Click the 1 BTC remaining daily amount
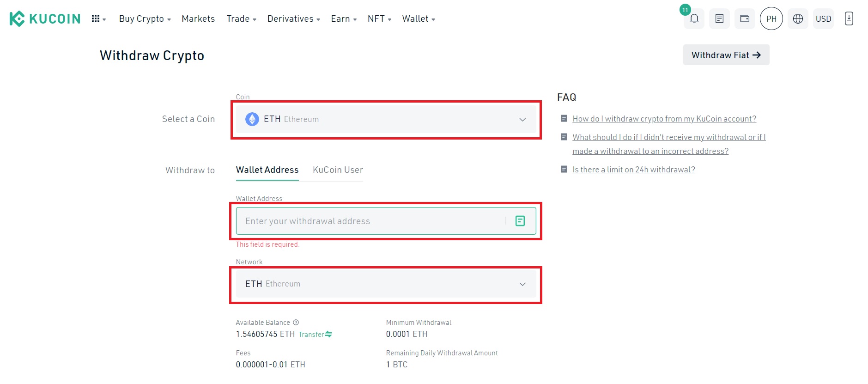This screenshot has width=868, height=384. coord(397,365)
